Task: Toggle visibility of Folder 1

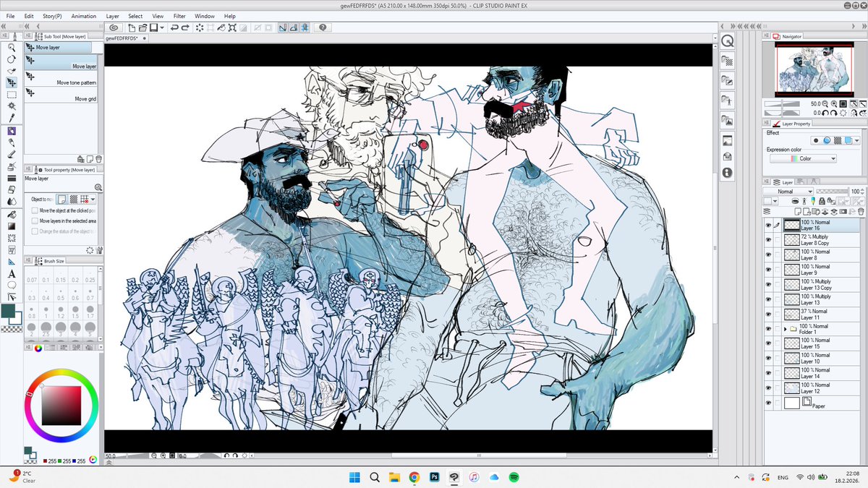Action: pos(768,329)
